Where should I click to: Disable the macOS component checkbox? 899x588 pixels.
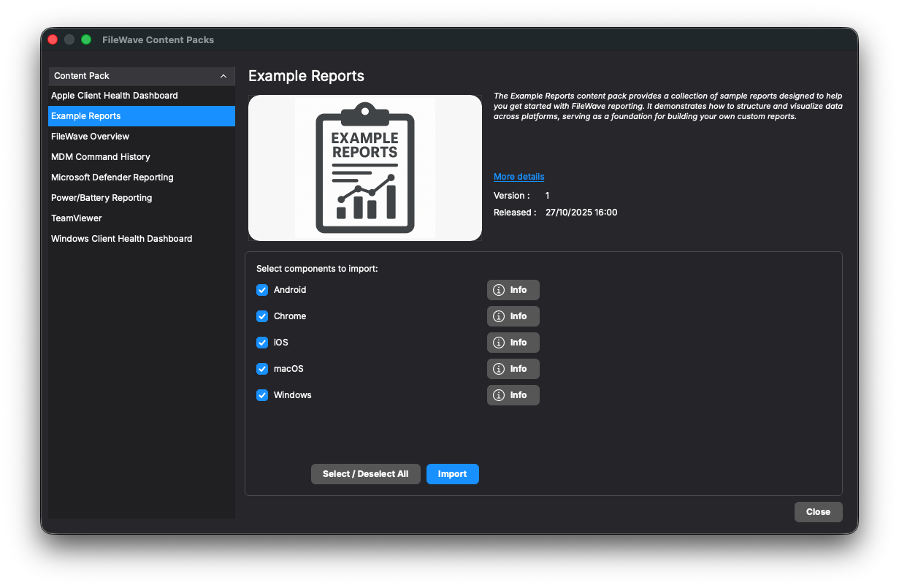coord(262,369)
